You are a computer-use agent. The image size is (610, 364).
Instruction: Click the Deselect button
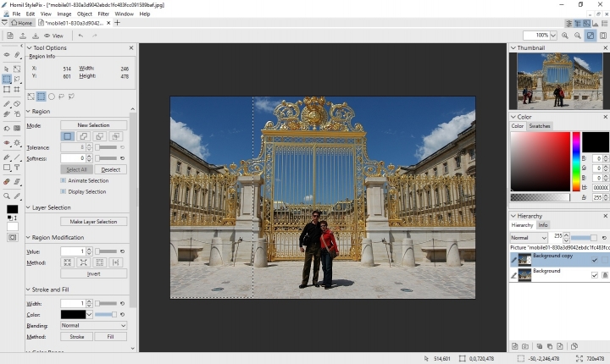click(x=110, y=169)
